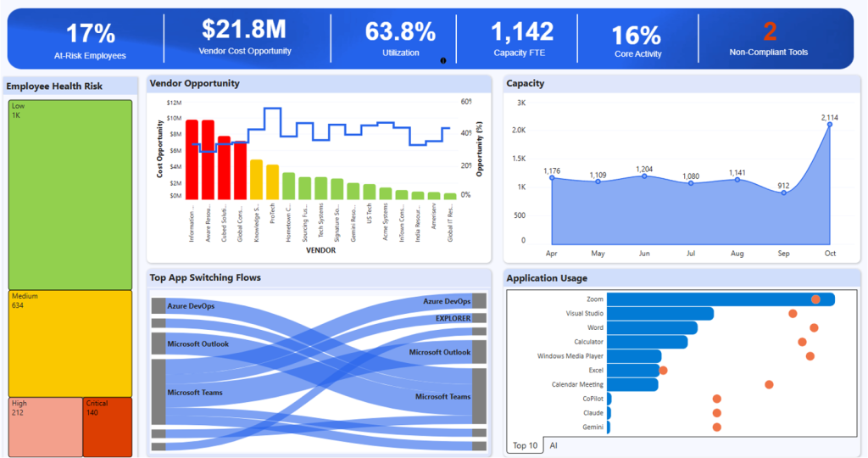Switch to the AI tab in Application Usage

[x=554, y=445]
